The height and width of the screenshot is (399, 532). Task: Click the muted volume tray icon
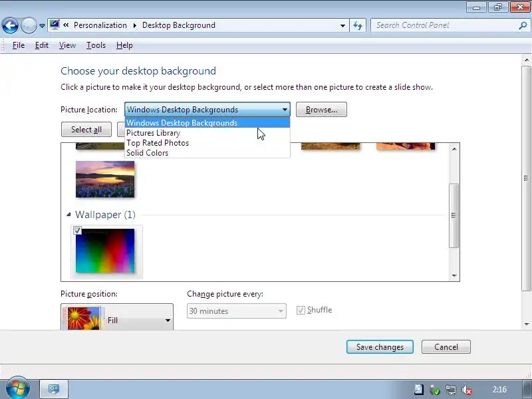467,390
